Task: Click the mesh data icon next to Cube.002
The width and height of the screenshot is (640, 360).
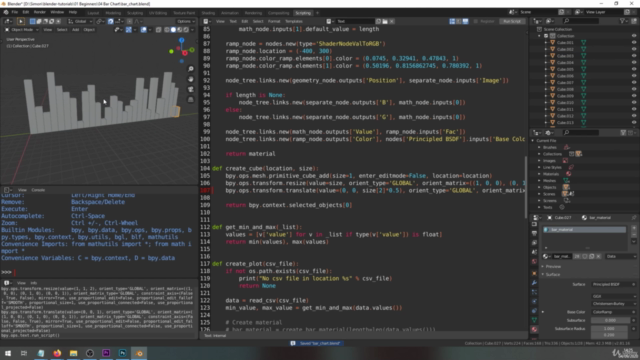Action: (584, 49)
